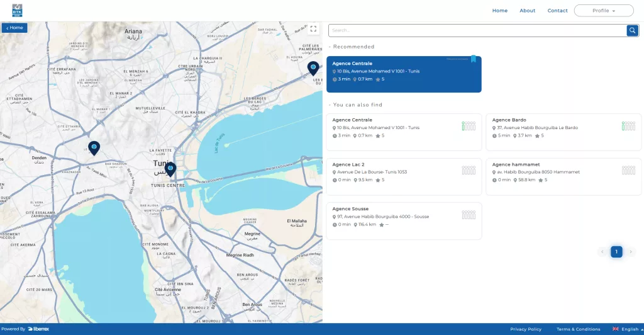
Task: Open the Home menu item
Action: tap(500, 11)
